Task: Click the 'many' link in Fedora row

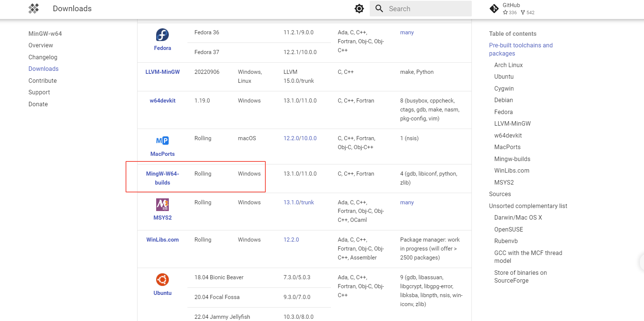Action: point(407,32)
